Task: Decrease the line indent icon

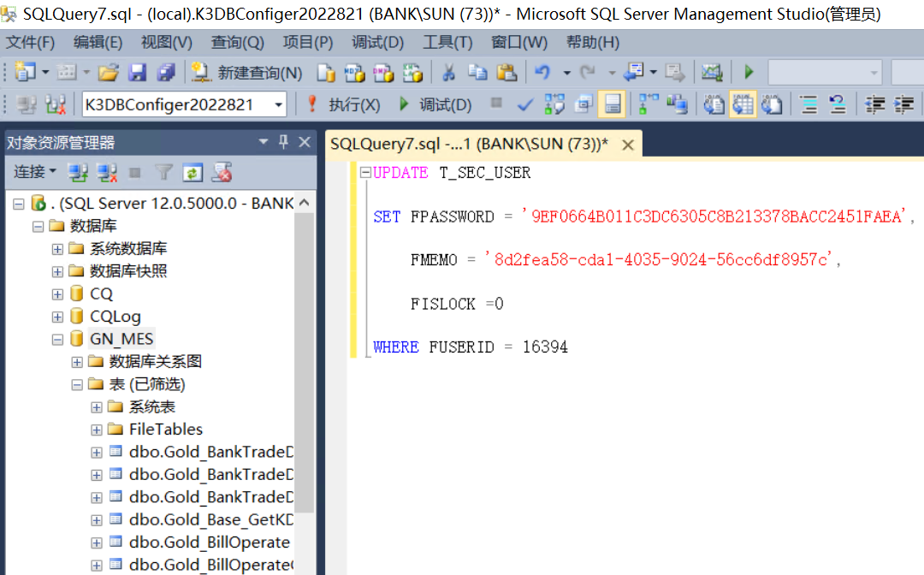Action: (x=874, y=104)
